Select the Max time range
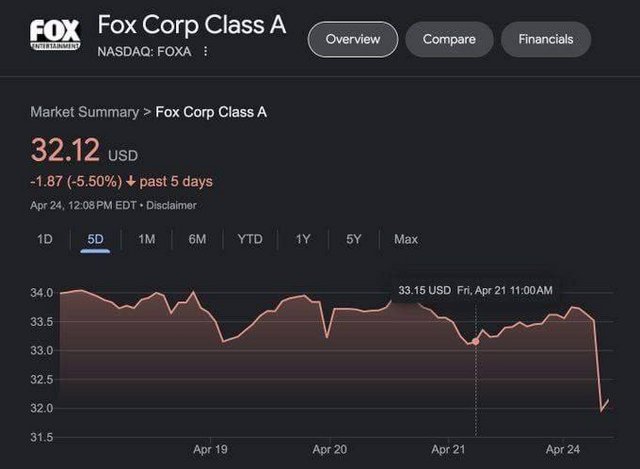 (x=406, y=239)
